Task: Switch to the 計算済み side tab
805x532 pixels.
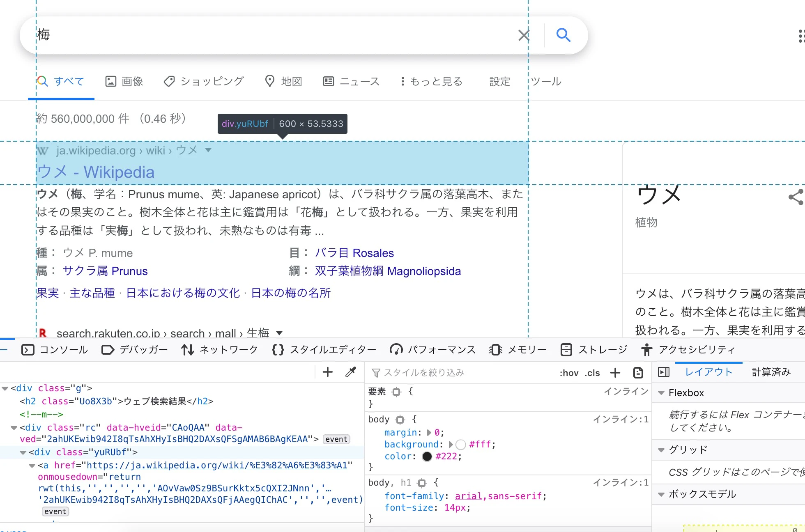Action: tap(771, 372)
